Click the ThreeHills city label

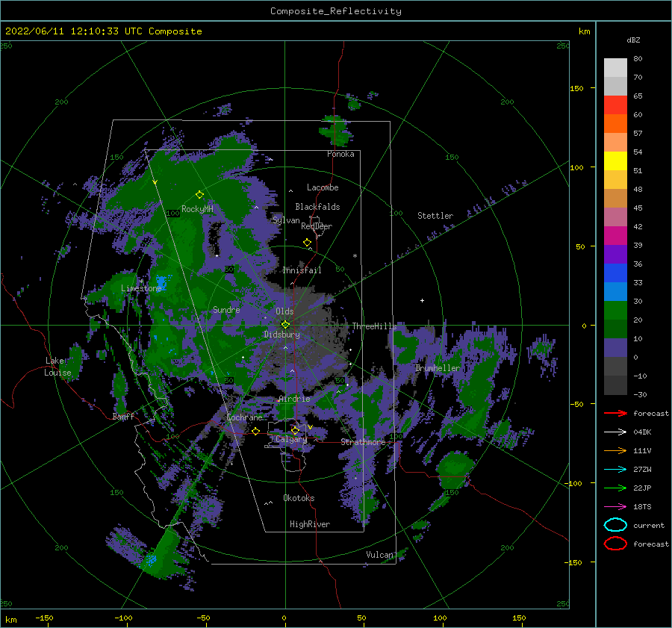coord(374,326)
